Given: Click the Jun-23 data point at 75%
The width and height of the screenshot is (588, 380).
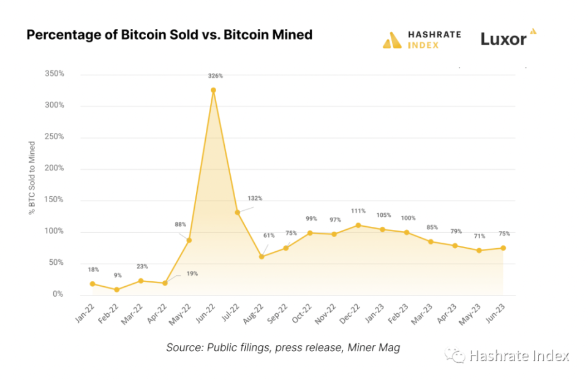Looking at the screenshot, I should click(x=503, y=248).
